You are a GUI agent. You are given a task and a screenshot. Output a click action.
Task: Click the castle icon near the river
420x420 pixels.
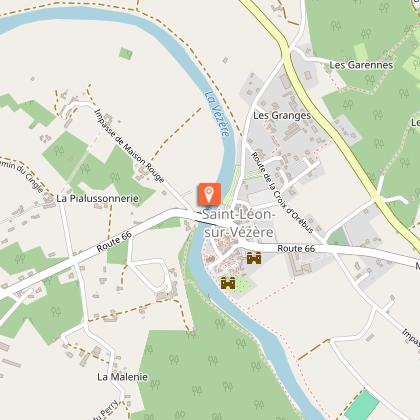(228, 283)
